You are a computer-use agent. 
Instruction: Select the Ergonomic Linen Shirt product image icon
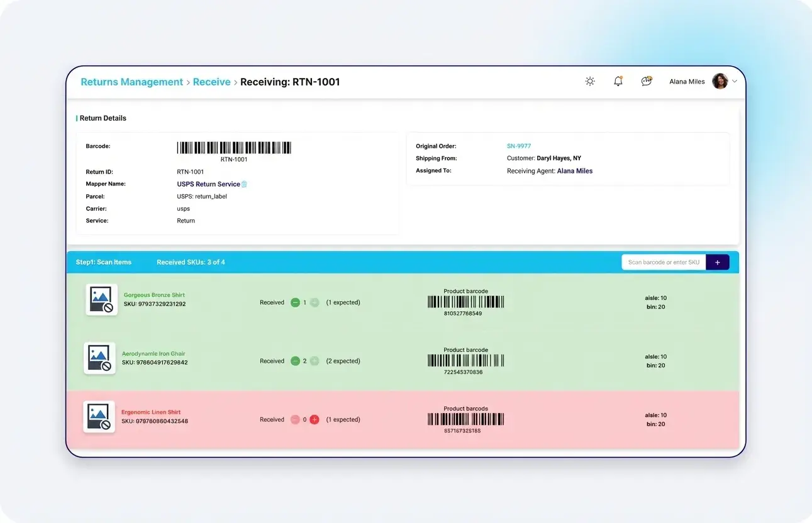[x=99, y=417]
